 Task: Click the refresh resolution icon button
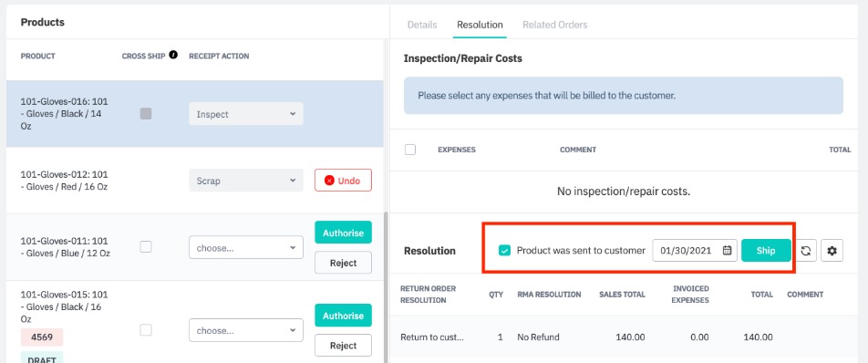pyautogui.click(x=805, y=251)
